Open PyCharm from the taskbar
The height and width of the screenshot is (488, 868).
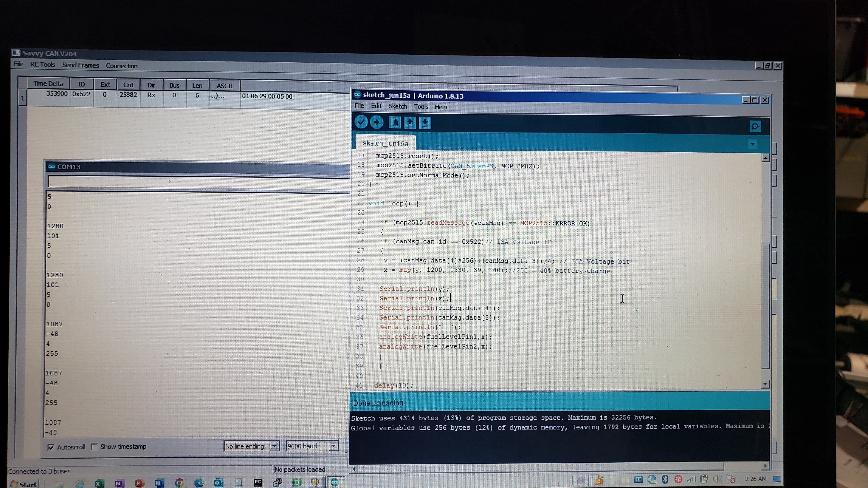[x=258, y=483]
